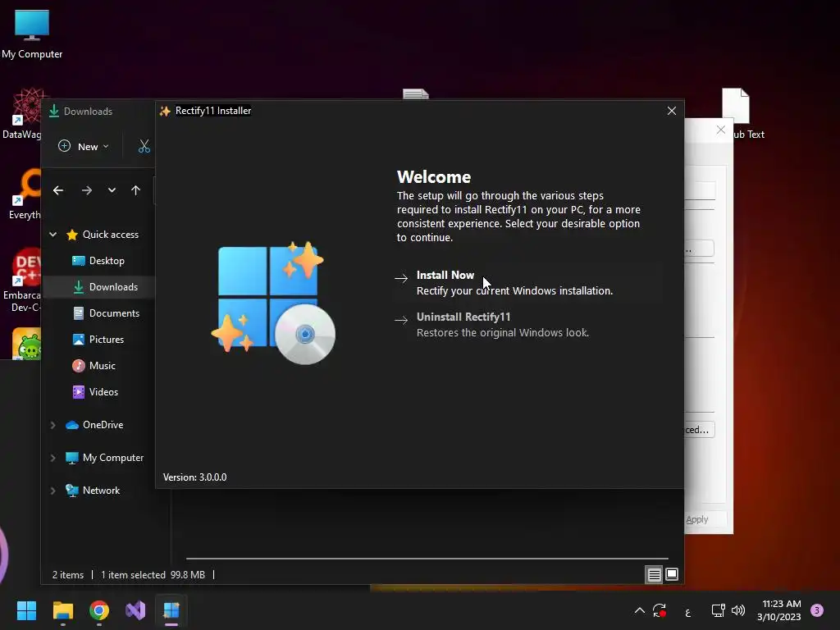
Task: Open File Explorer from taskbar
Action: (63, 610)
